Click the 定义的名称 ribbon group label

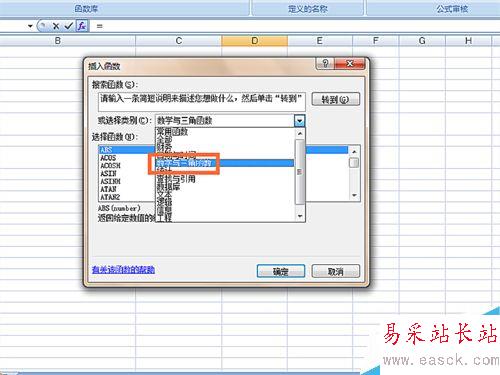coord(308,8)
